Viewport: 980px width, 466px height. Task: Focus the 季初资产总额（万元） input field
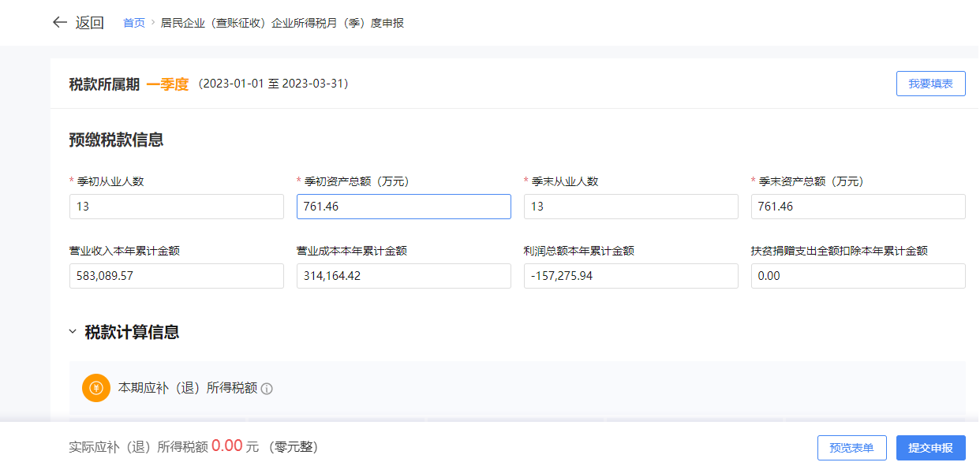pyautogui.click(x=404, y=207)
